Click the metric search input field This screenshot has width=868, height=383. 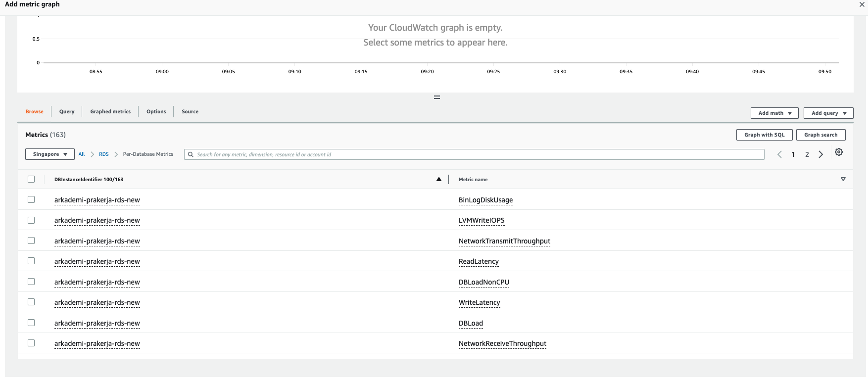tap(475, 154)
